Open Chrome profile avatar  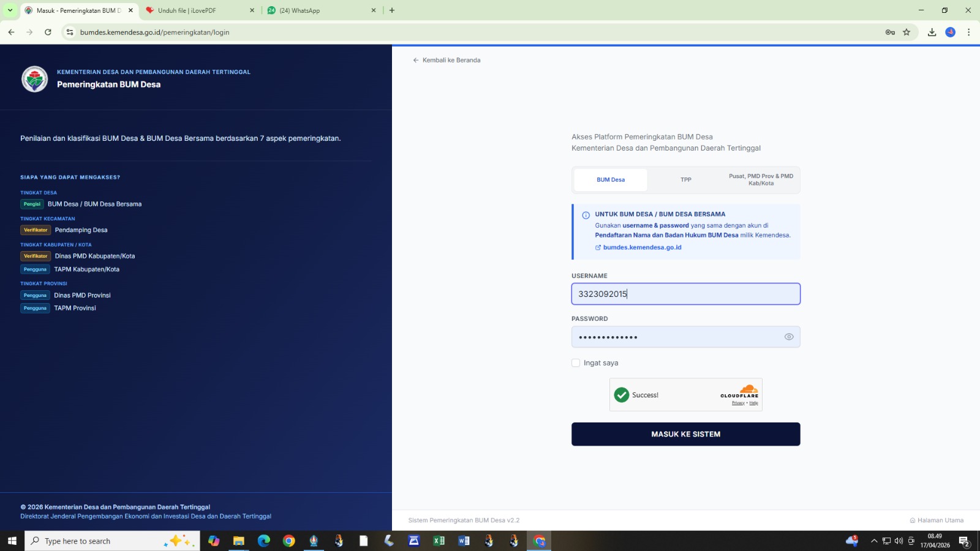[951, 32]
